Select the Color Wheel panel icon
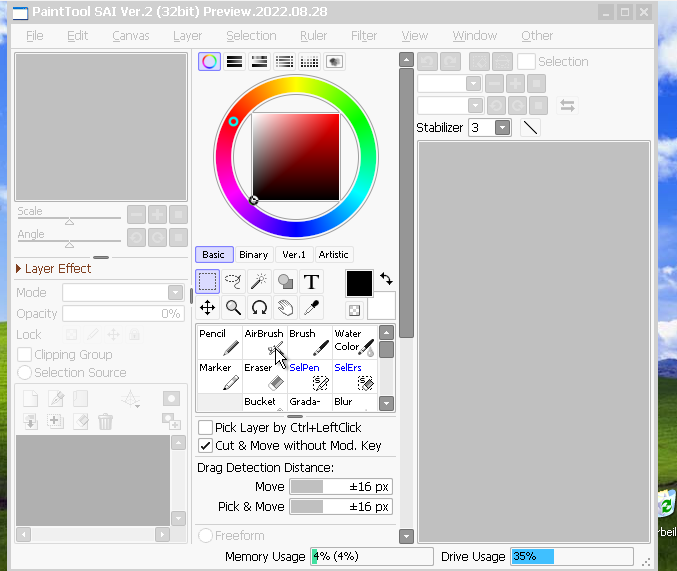 pos(209,62)
